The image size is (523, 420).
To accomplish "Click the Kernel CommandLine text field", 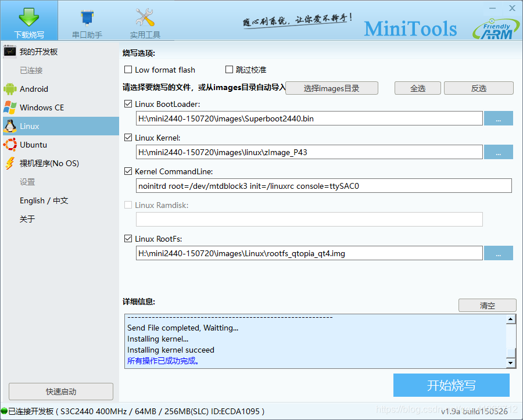I will pyautogui.click(x=324, y=186).
